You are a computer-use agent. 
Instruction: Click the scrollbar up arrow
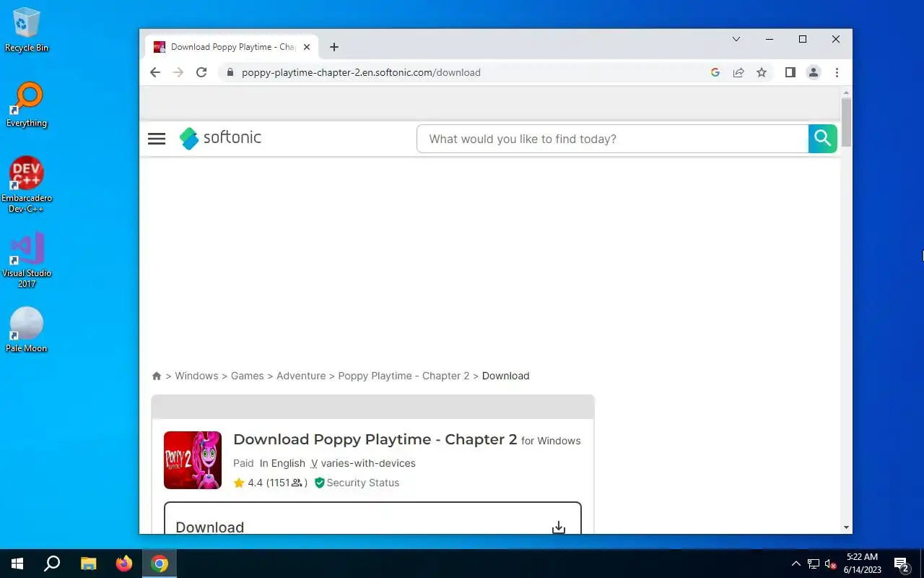pos(847,93)
